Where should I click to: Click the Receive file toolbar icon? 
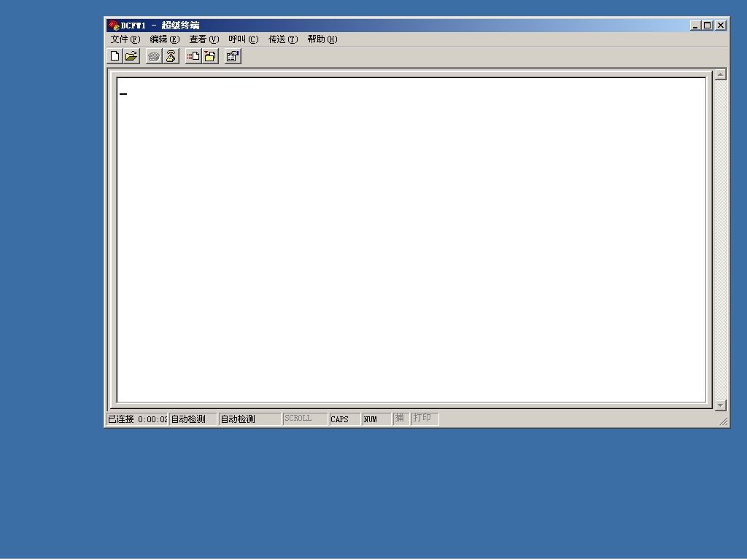point(210,56)
